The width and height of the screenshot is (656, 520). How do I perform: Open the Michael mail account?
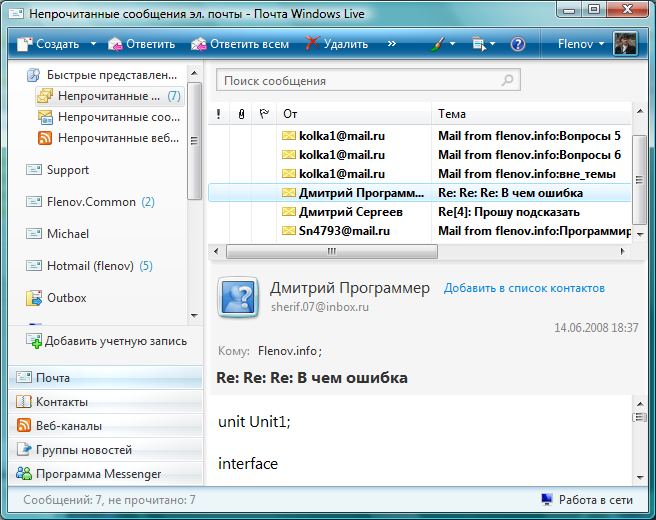(x=57, y=234)
